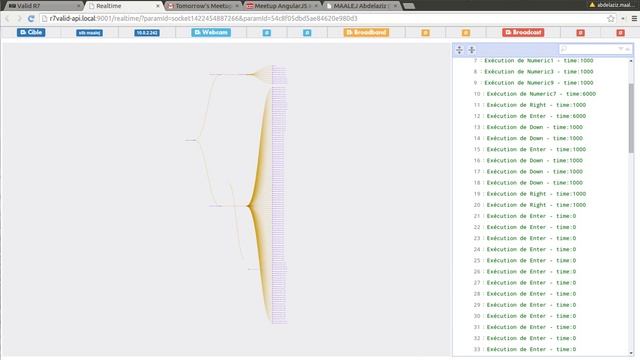This screenshot has width=640, height=360.
Task: Click the second arrows icon in log panel header
Action: click(x=471, y=50)
